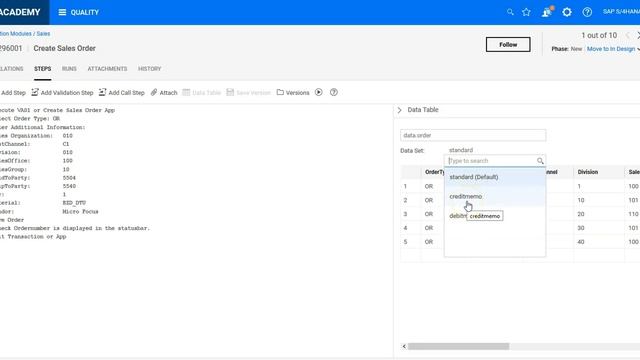The image size is (640, 360).
Task: Click the steps help question icon
Action: click(334, 92)
